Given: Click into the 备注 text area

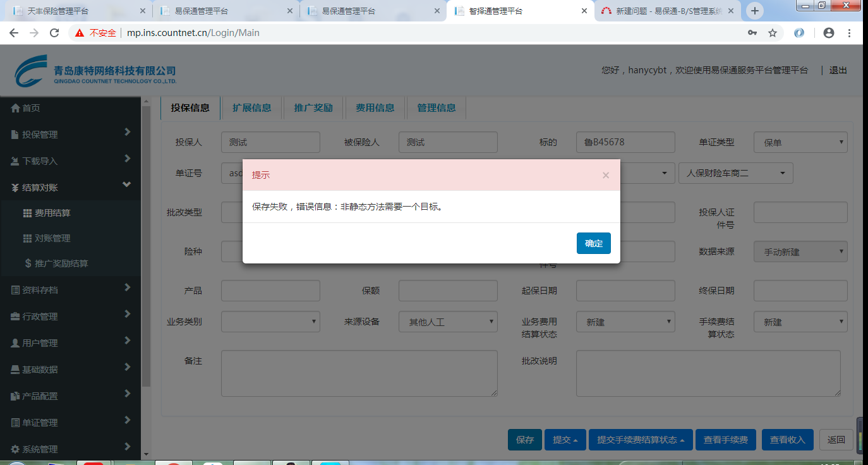Looking at the screenshot, I should (x=359, y=373).
